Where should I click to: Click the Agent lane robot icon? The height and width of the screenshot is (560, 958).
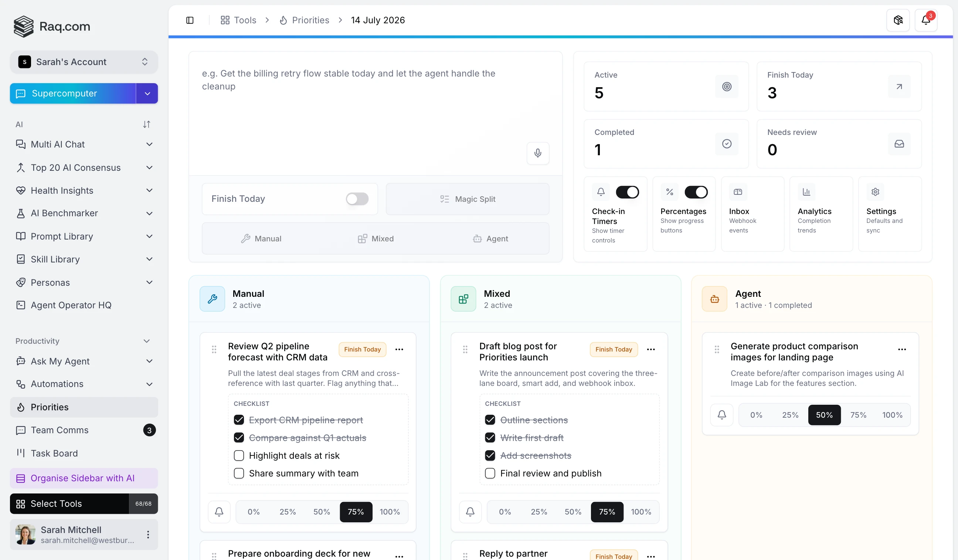coord(714,299)
